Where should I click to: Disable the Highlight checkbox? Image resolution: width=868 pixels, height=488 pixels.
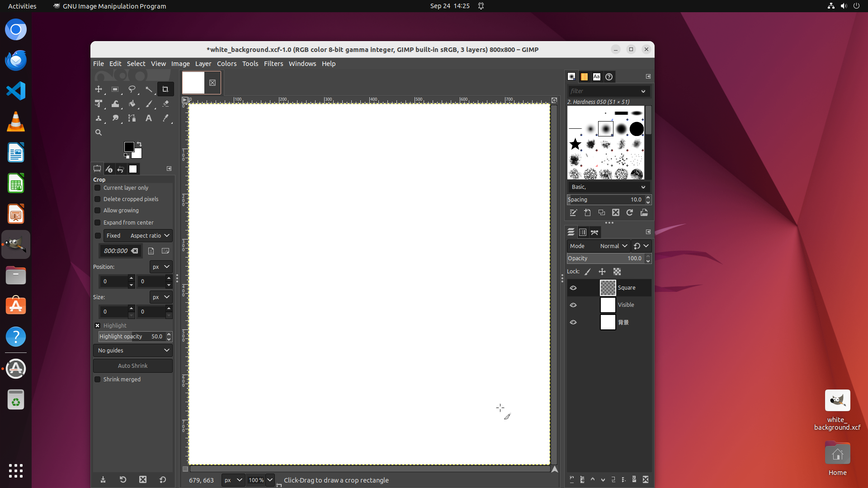tap(97, 325)
